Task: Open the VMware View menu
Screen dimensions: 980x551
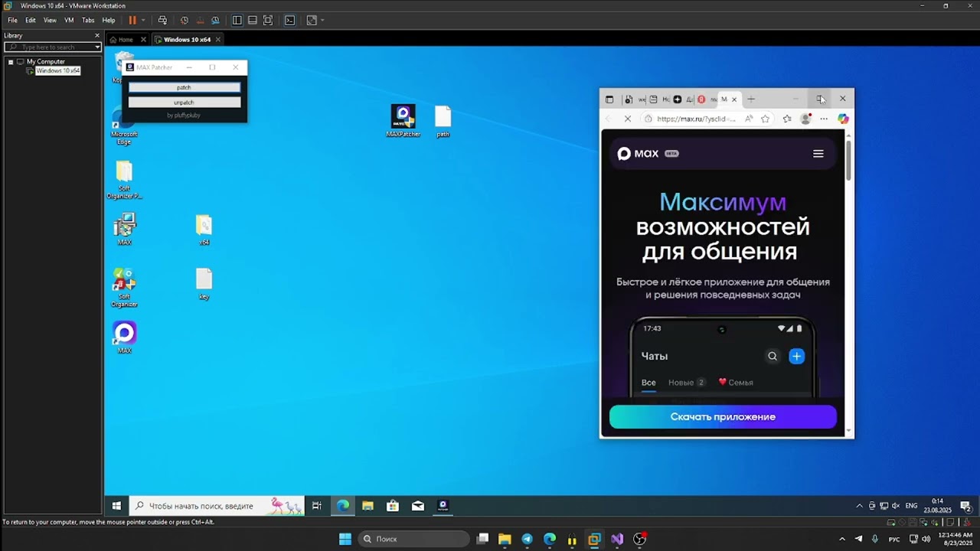Action: pyautogui.click(x=50, y=21)
